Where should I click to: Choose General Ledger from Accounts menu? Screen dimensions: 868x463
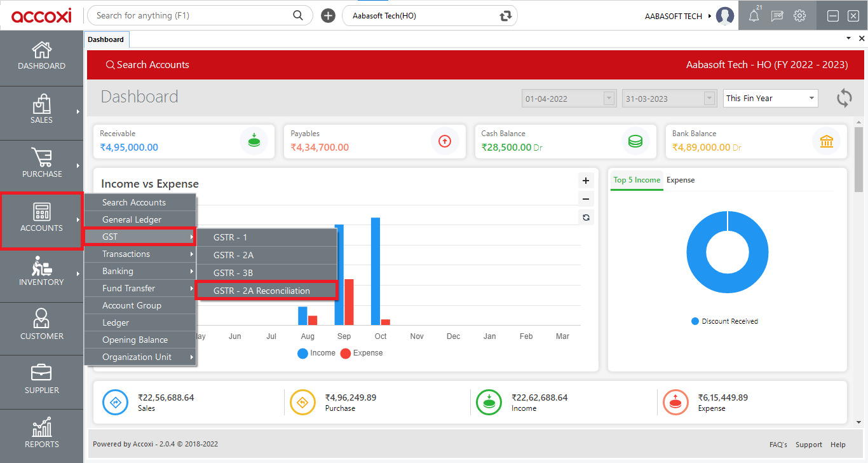pos(140,219)
